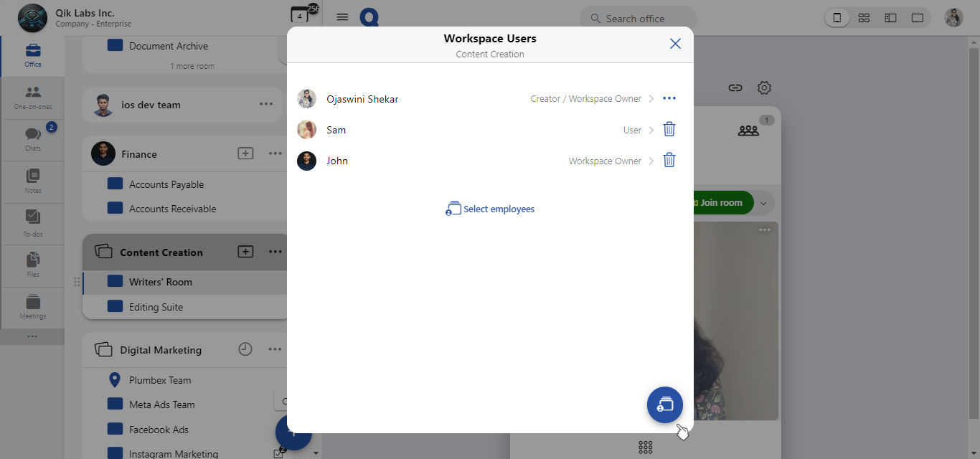Select the Editing Suite room
980x459 pixels.
156,307
